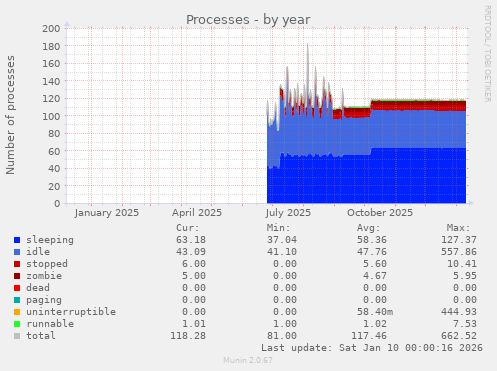This screenshot has height=371, width=497.
Task: Click the 'January 2025' axis label
Action: [107, 213]
